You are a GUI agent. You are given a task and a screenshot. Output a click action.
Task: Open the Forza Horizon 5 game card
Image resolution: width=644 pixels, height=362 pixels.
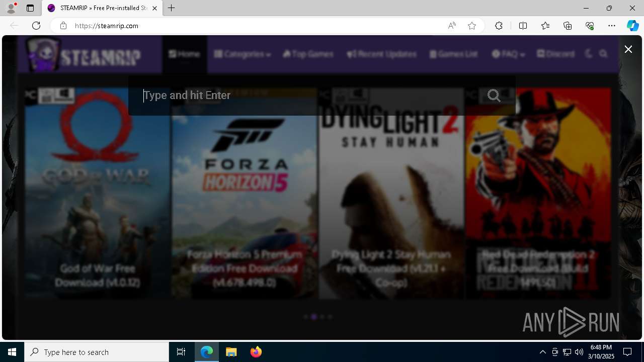coord(245,193)
